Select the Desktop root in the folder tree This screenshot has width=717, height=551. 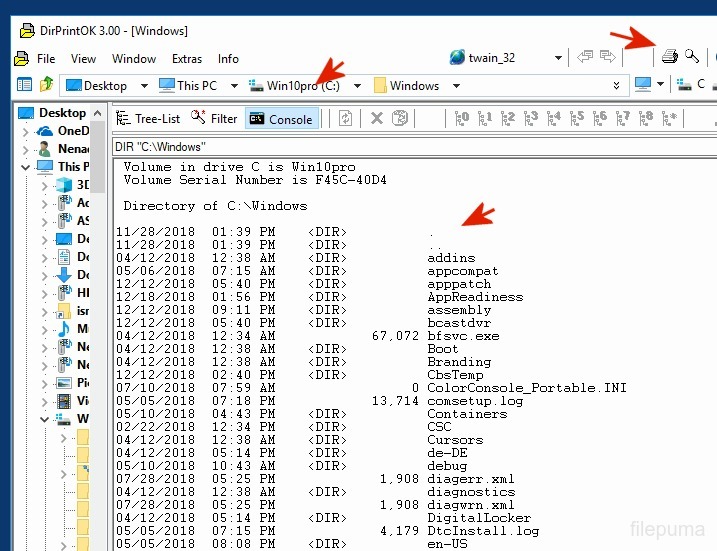click(x=62, y=113)
